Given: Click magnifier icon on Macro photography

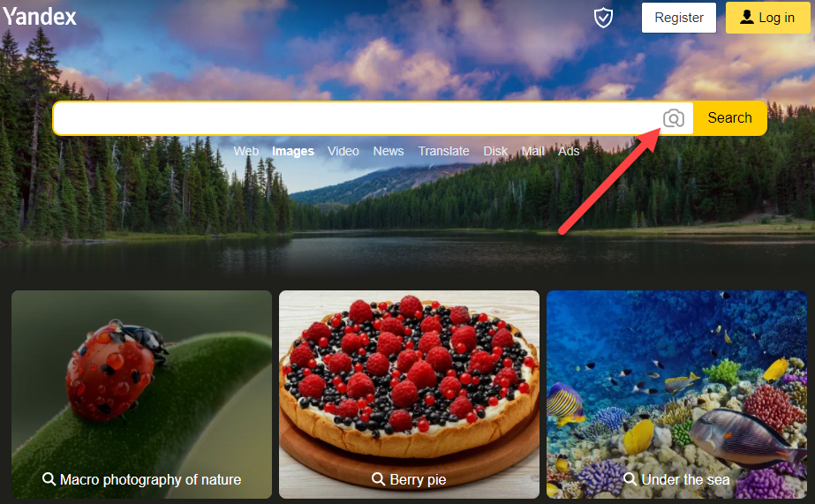Looking at the screenshot, I should (x=49, y=478).
